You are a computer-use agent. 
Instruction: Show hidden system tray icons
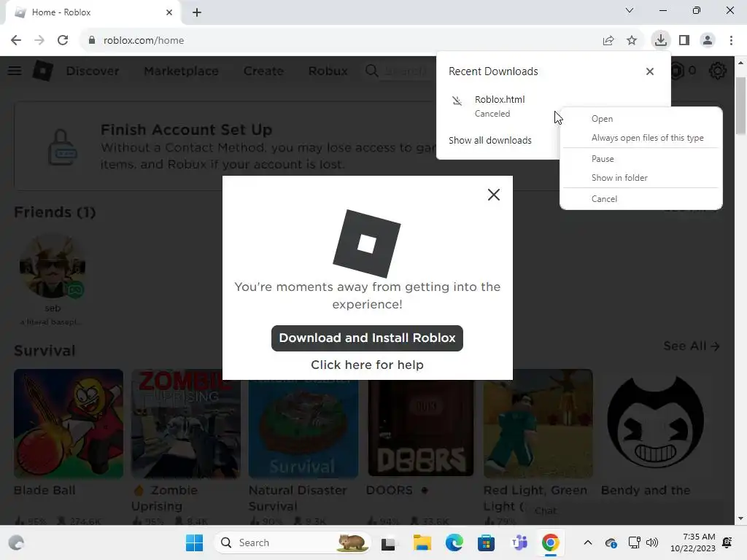pyautogui.click(x=588, y=542)
